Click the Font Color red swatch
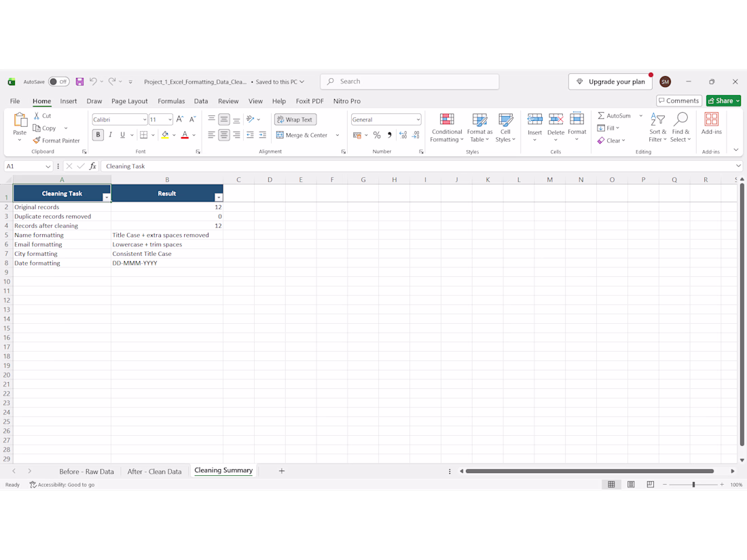747x560 pixels. tap(185, 135)
